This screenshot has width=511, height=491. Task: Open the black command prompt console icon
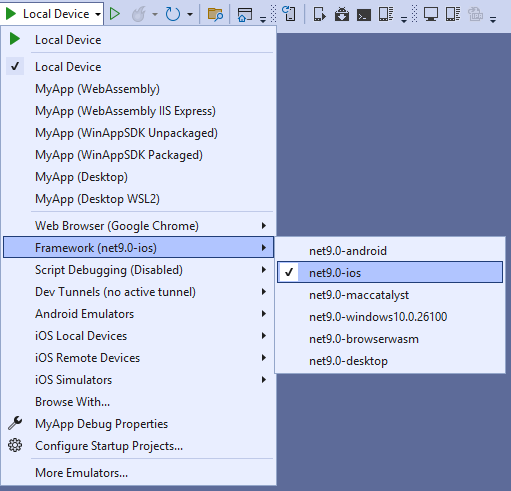coord(364,15)
